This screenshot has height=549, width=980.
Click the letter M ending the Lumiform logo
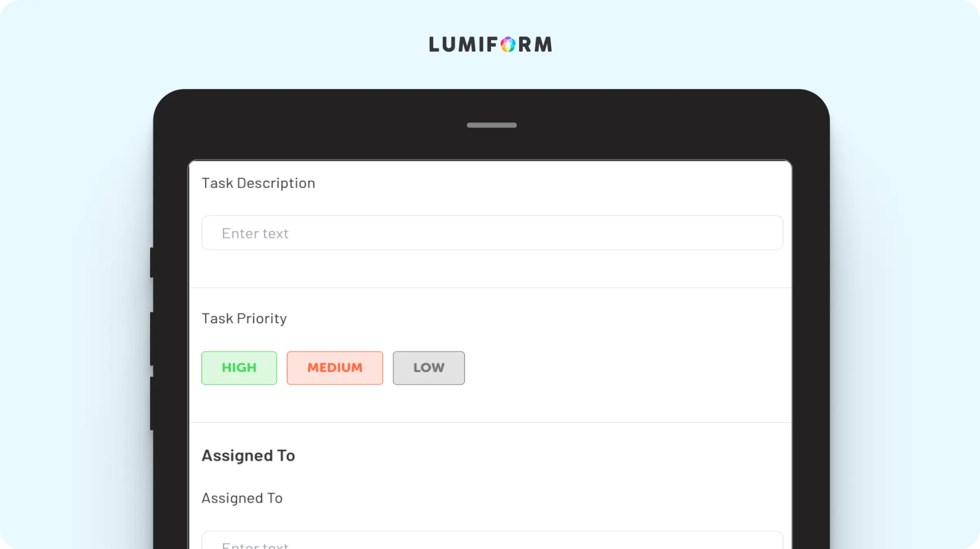tap(543, 44)
